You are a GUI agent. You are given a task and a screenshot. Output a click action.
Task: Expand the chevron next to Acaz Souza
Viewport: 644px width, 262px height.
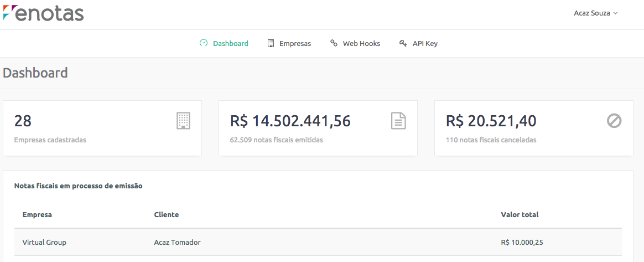point(615,13)
